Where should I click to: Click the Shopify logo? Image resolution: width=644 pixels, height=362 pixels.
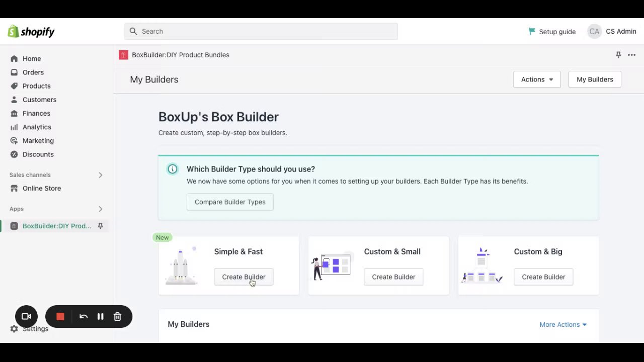31,32
